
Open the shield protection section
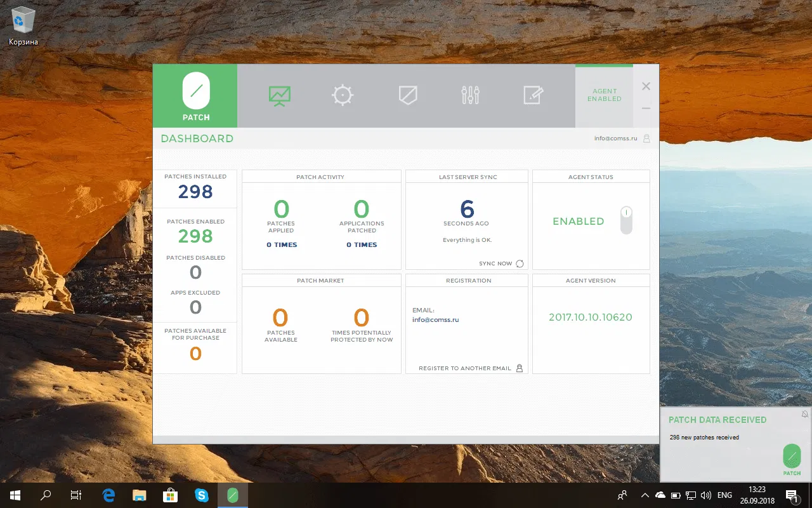click(407, 95)
